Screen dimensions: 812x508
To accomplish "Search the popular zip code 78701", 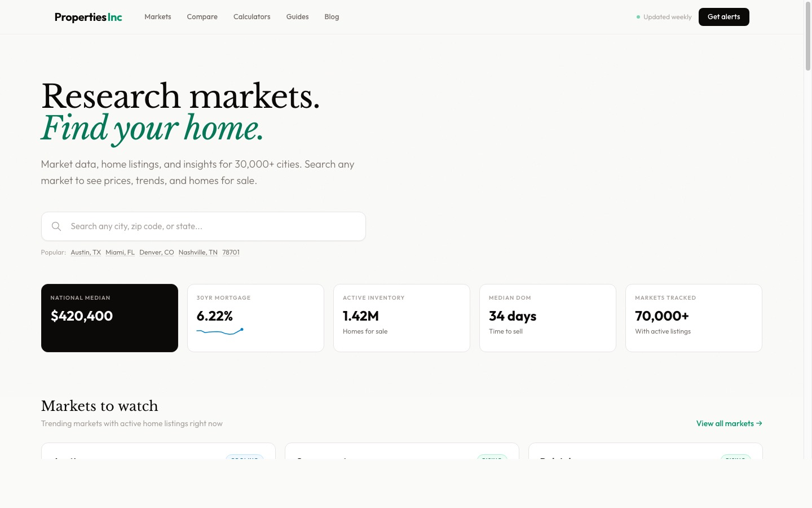I will tap(231, 252).
